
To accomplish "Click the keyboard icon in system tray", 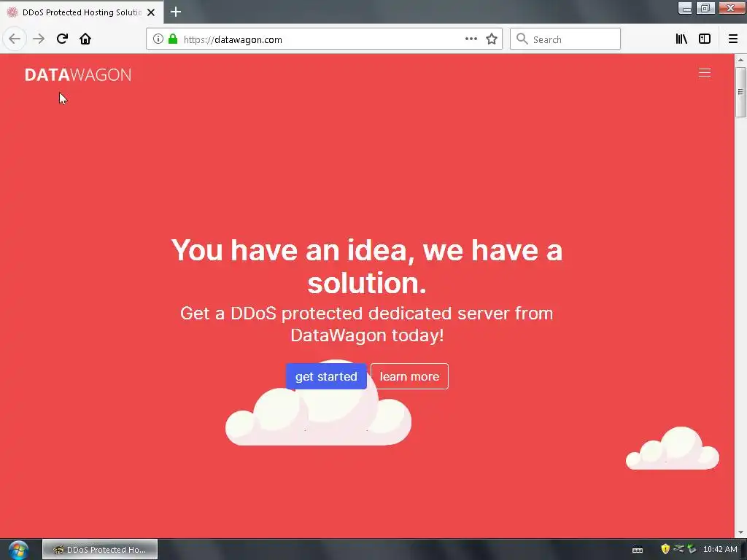I will (638, 550).
